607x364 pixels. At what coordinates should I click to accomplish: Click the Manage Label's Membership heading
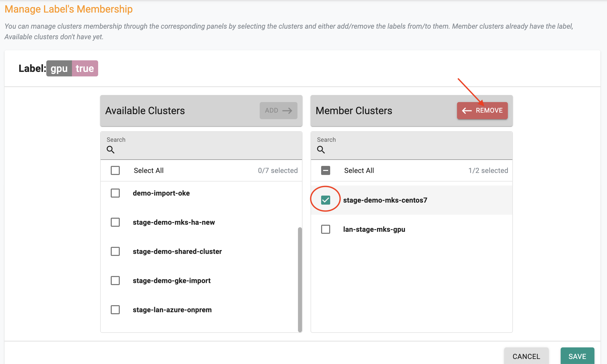[x=68, y=9]
